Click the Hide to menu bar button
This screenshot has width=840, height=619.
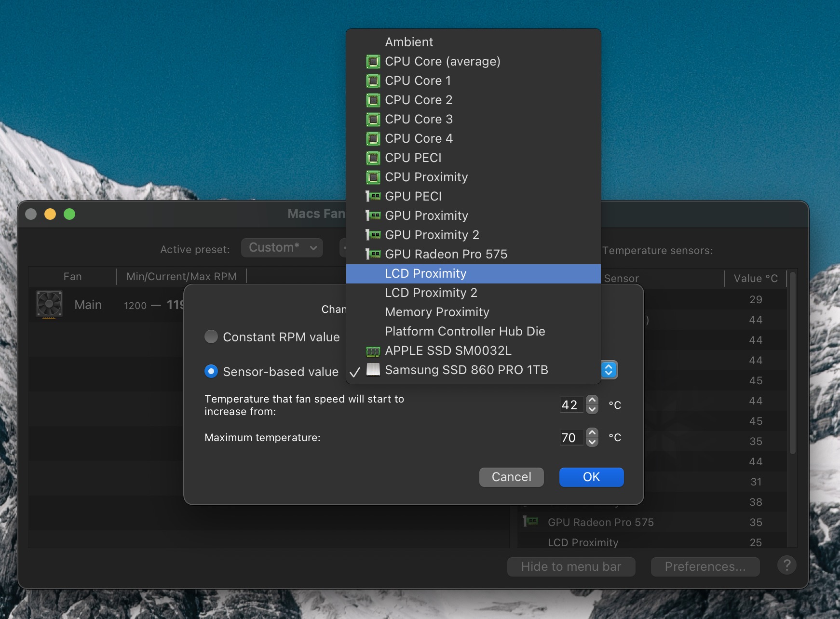[x=571, y=566]
